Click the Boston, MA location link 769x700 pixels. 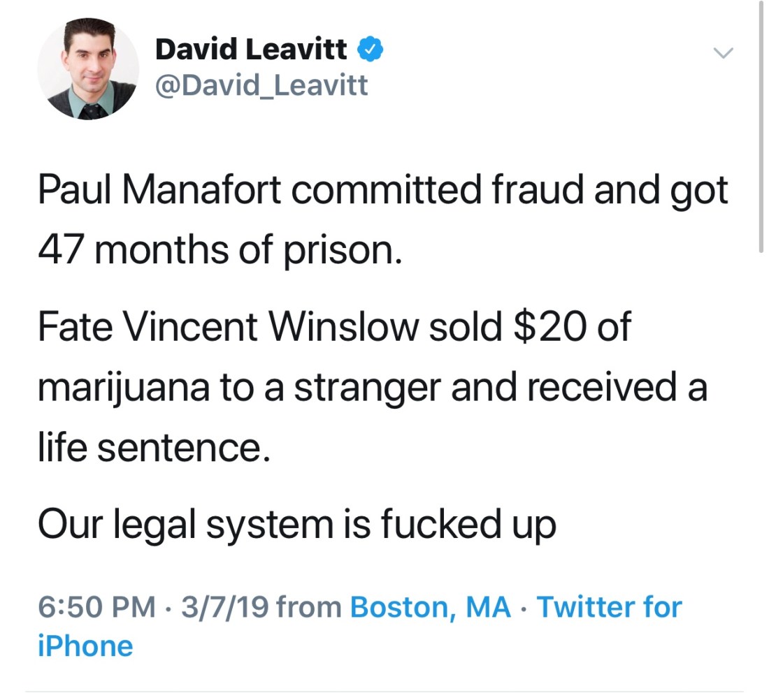tap(430, 607)
